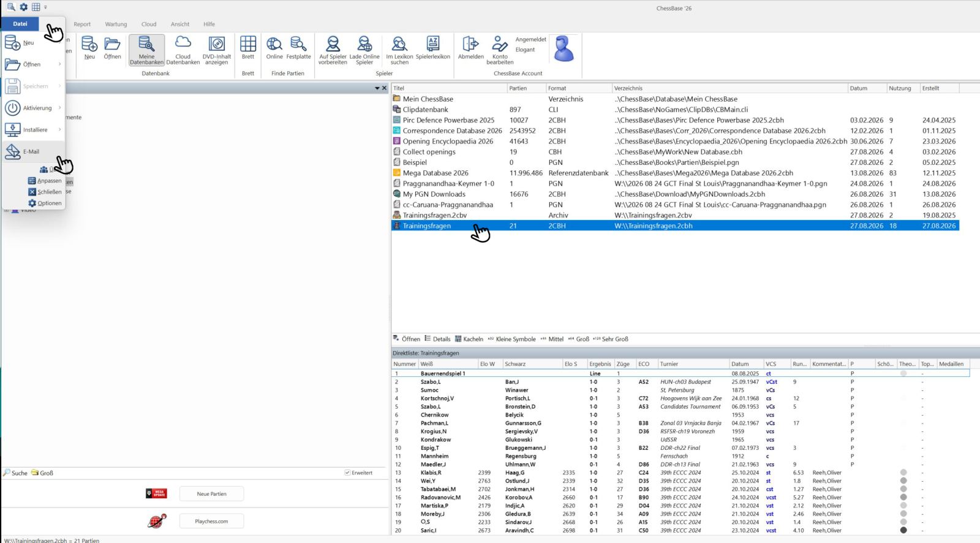Switch to the Report ribbon tab
This screenshot has width=980, height=543.
82,25
